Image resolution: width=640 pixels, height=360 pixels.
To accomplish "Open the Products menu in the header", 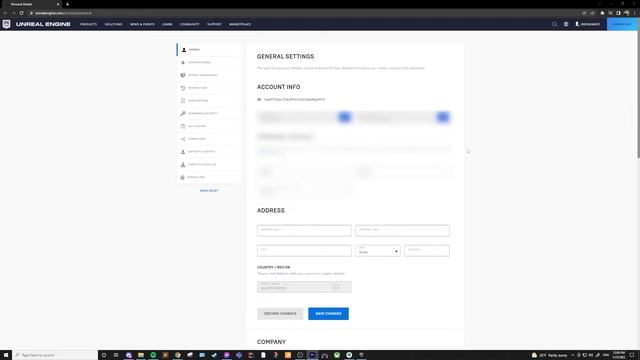I will (x=89, y=24).
